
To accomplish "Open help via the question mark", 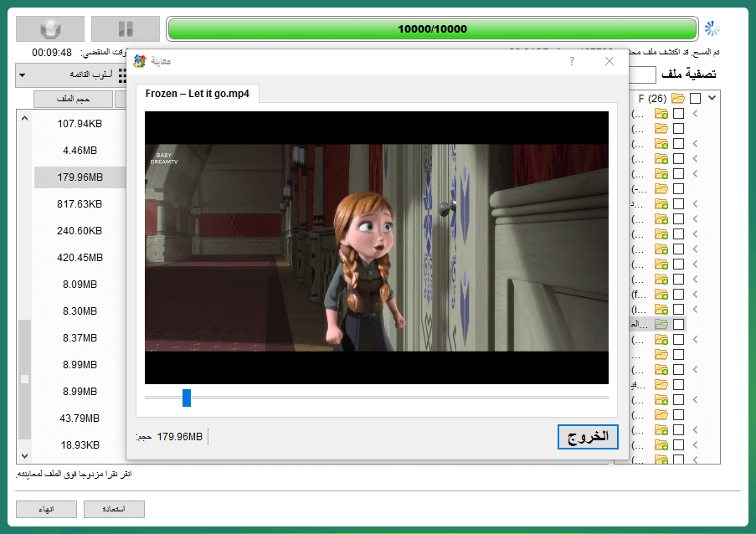I will [572, 61].
